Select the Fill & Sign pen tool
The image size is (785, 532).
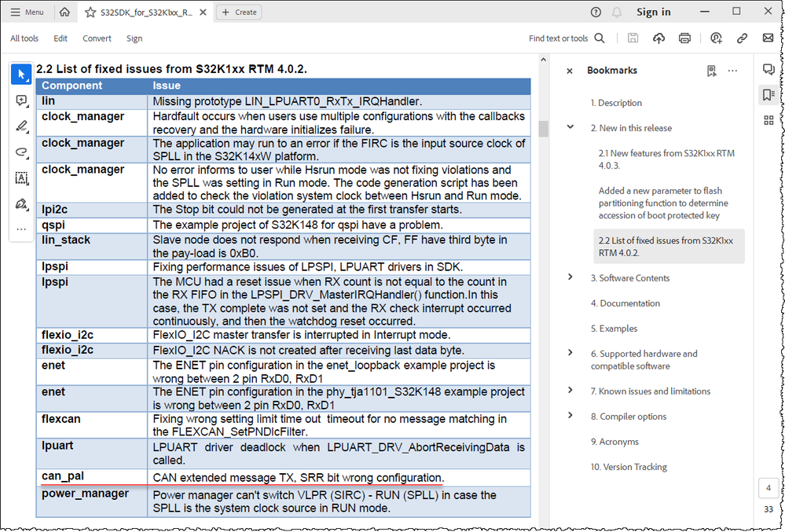(x=20, y=205)
